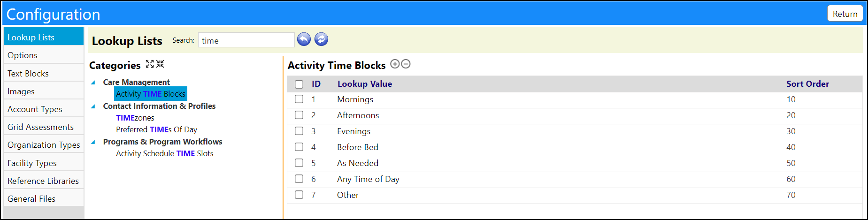Collapse the Care Management category

(x=93, y=82)
